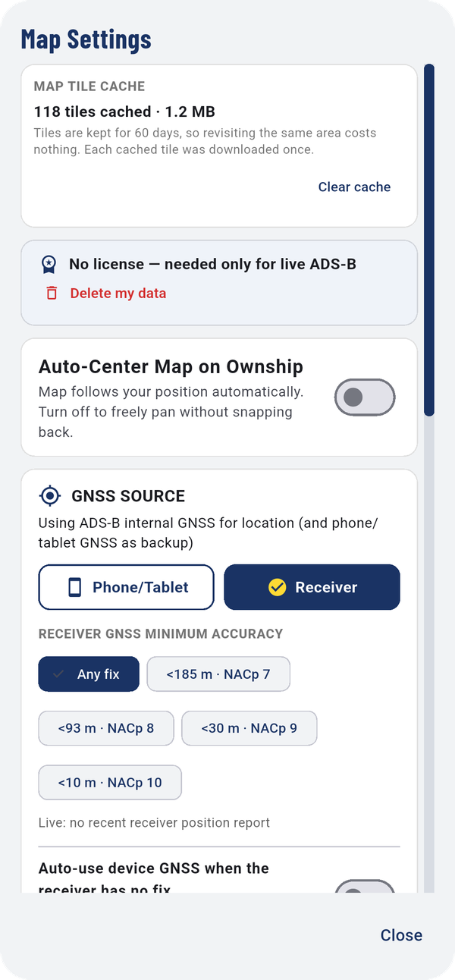Viewport: 455px width, 980px height.
Task: Close the Map Settings dialog
Action: pyautogui.click(x=401, y=935)
